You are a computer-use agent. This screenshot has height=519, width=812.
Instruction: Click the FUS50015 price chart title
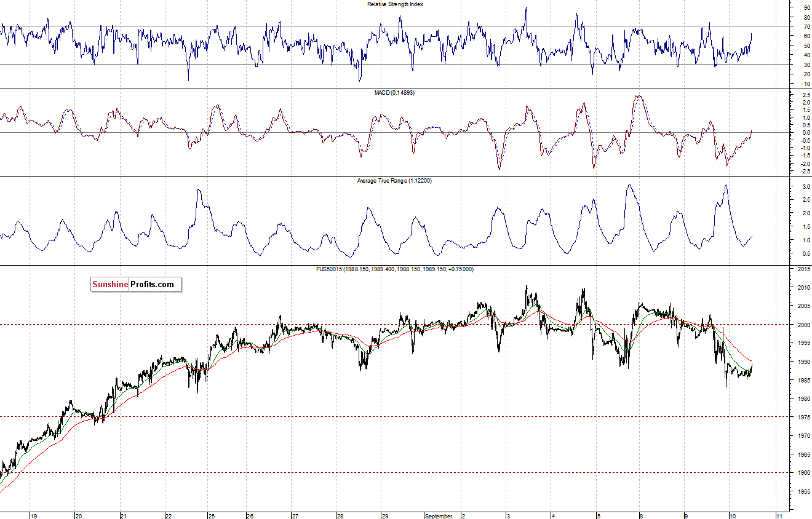(395, 269)
